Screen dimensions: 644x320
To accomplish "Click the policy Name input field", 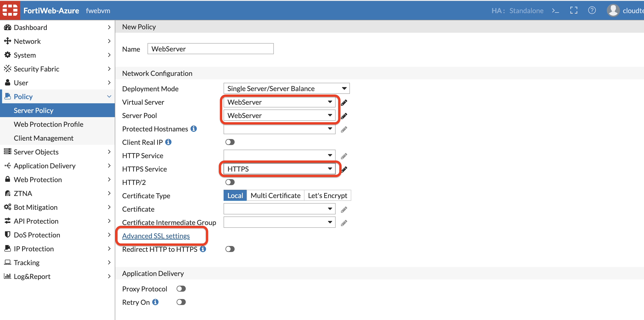I will click(x=210, y=49).
